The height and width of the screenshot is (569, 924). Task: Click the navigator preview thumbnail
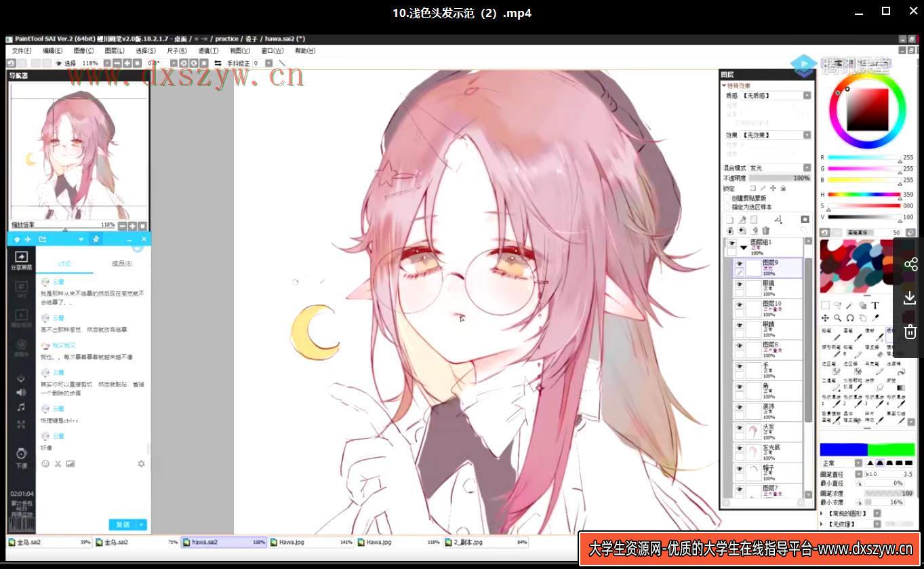[78, 151]
